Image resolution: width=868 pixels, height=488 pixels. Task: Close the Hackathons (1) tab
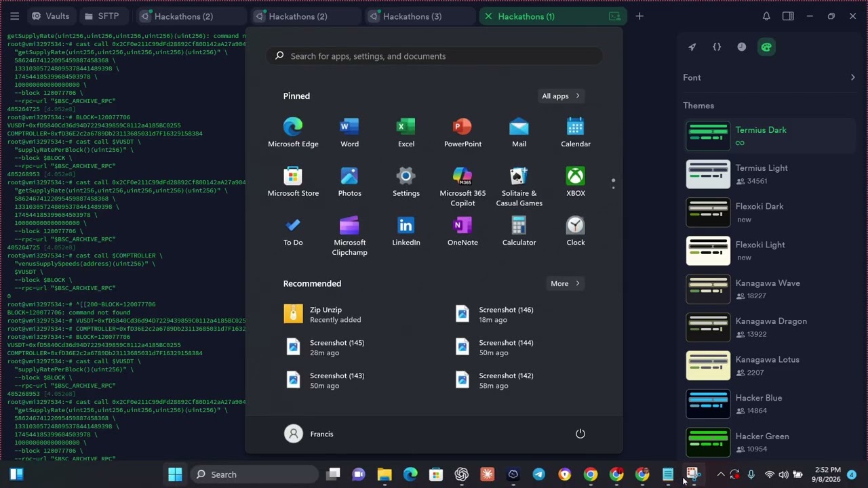click(x=488, y=16)
